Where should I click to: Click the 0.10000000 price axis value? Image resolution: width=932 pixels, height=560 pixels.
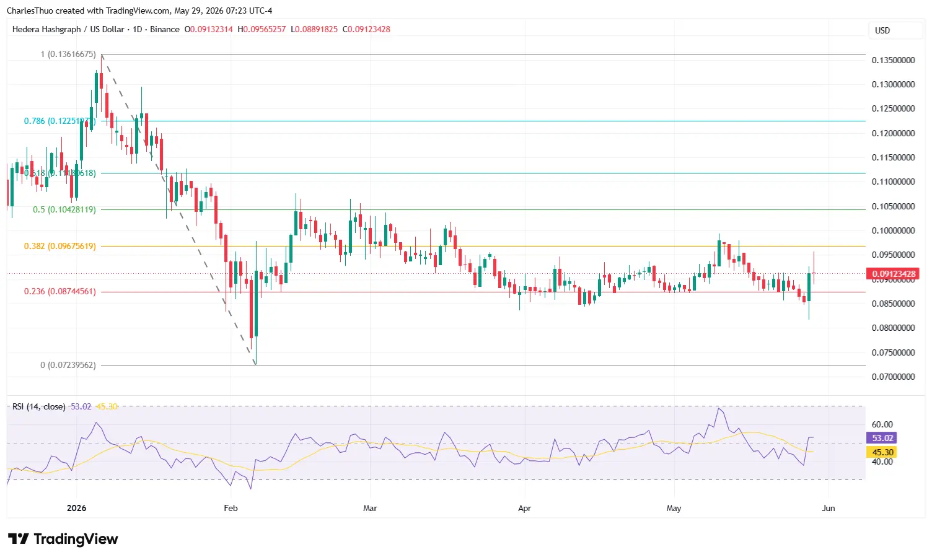893,230
